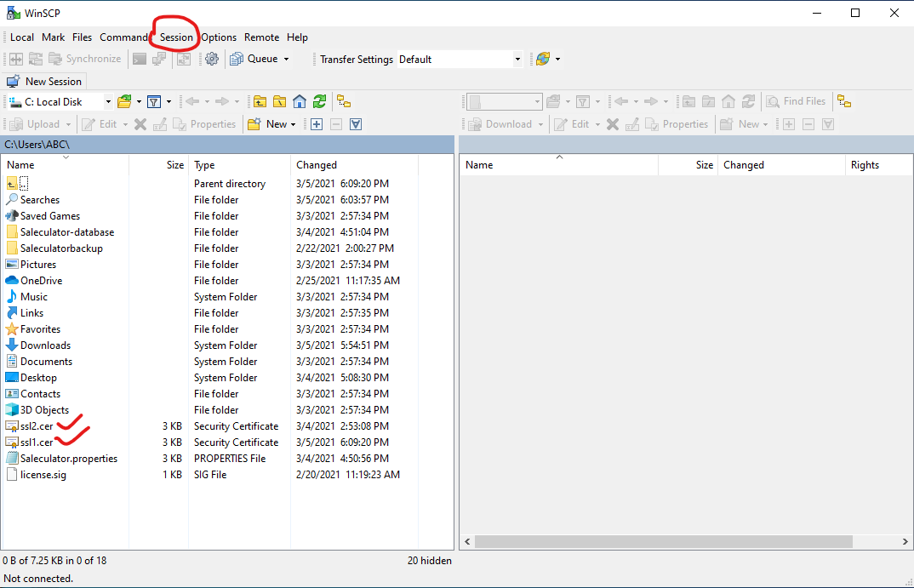Click the local Delete X icon
The image size is (914, 588).
tap(140, 124)
